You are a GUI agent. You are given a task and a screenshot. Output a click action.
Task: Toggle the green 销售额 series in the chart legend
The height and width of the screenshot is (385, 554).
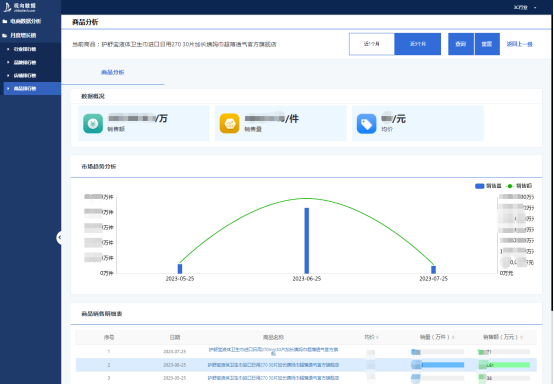519,186
